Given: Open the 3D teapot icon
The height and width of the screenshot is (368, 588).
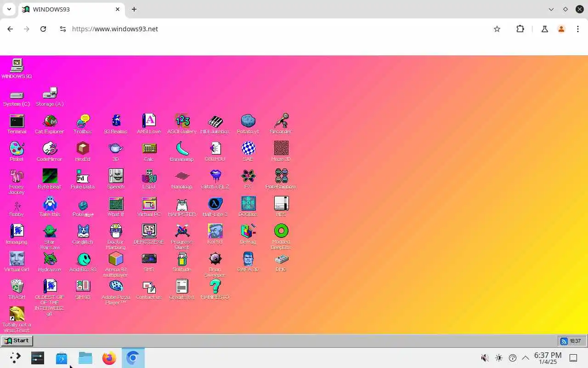Looking at the screenshot, I should click(116, 152).
